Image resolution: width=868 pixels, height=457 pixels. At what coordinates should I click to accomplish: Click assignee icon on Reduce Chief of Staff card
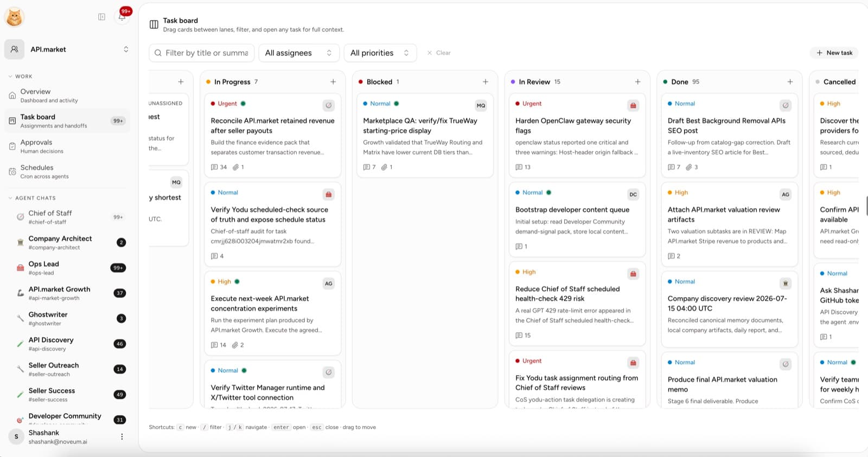[x=633, y=274]
